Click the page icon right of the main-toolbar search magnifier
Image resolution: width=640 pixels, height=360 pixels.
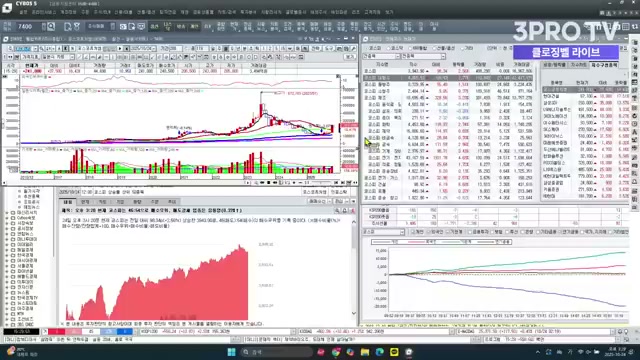tap(68, 27)
